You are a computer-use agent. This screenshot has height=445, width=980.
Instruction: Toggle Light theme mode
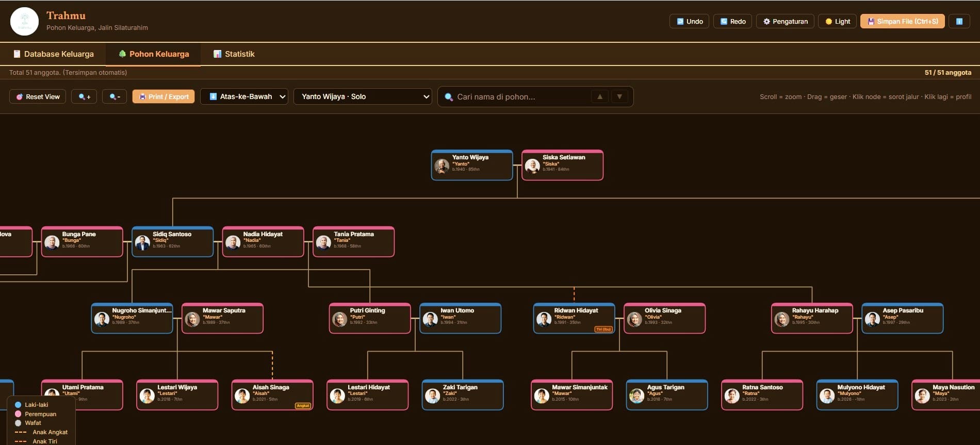pyautogui.click(x=837, y=21)
